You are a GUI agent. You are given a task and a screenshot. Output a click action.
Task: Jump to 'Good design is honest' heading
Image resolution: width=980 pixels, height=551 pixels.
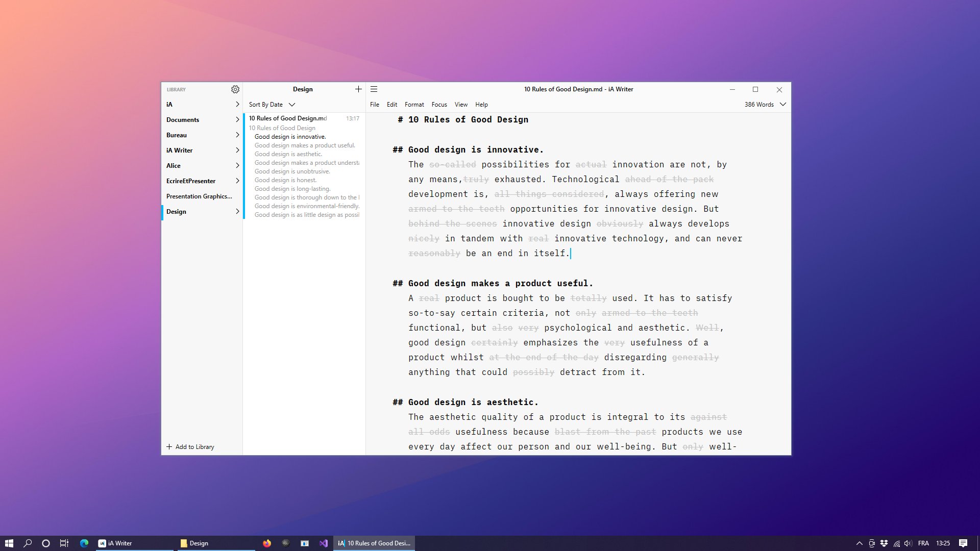tap(285, 180)
